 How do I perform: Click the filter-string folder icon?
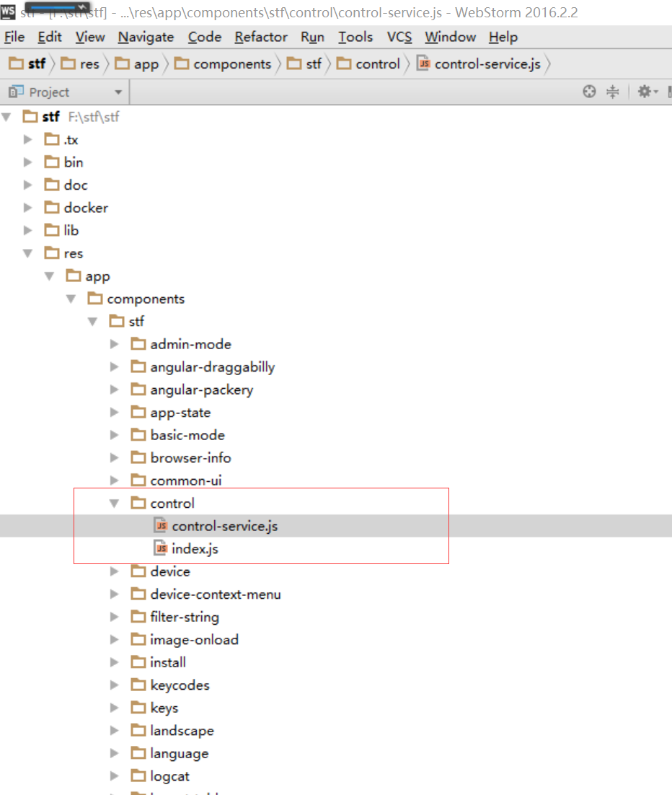point(138,617)
